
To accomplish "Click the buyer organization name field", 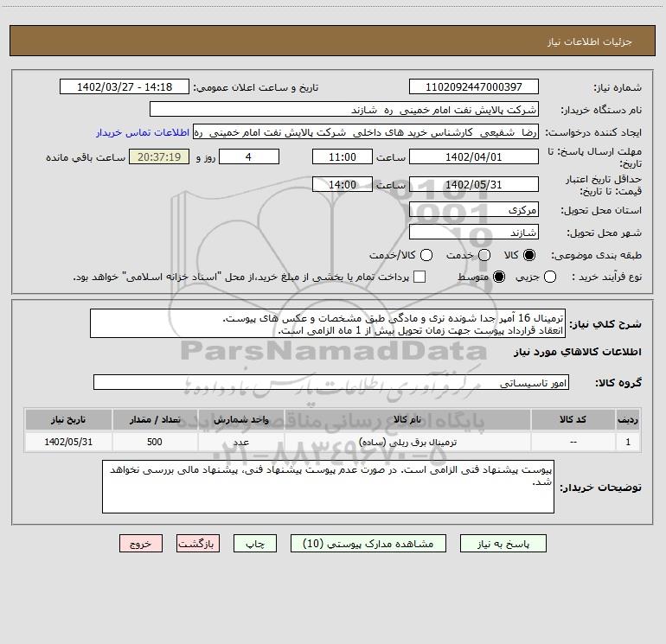I will click(x=344, y=109).
